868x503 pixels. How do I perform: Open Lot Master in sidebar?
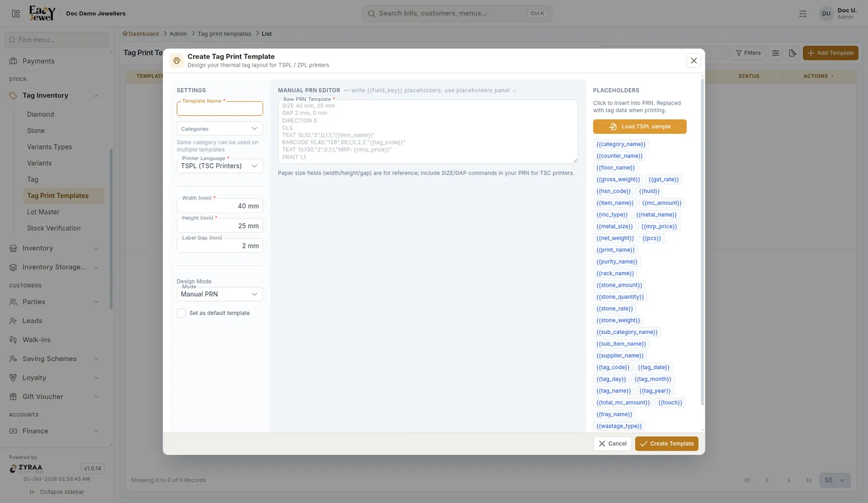43,212
